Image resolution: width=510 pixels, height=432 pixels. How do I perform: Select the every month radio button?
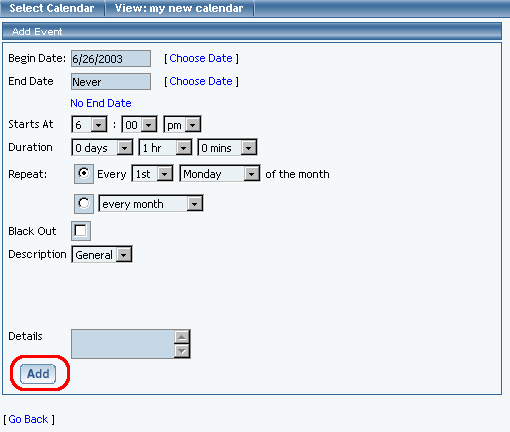click(x=84, y=204)
